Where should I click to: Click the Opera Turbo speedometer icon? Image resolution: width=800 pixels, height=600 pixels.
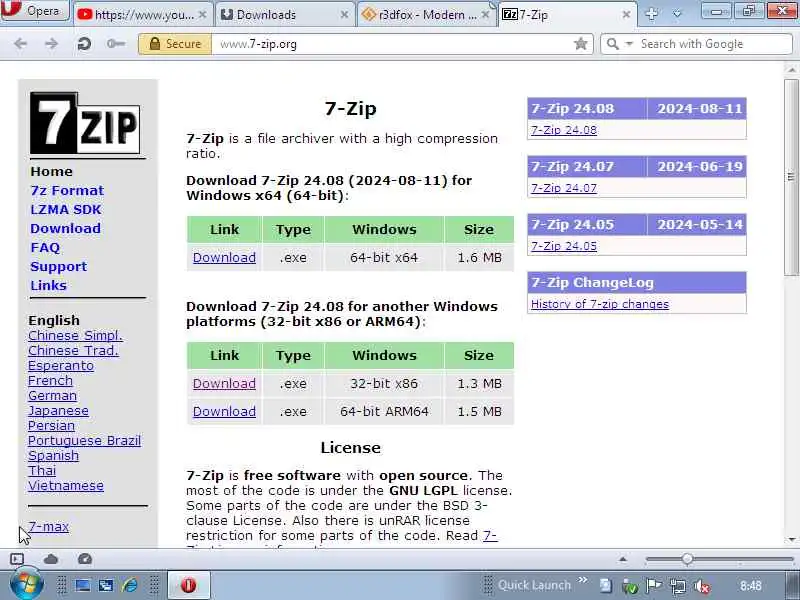tap(85, 559)
